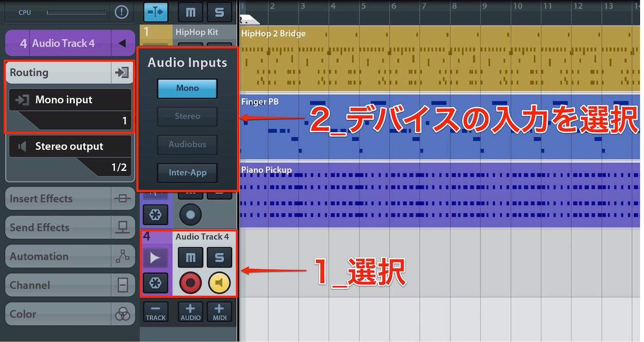Click the Color circles icon
This screenshot has width=644, height=342.
[x=122, y=314]
